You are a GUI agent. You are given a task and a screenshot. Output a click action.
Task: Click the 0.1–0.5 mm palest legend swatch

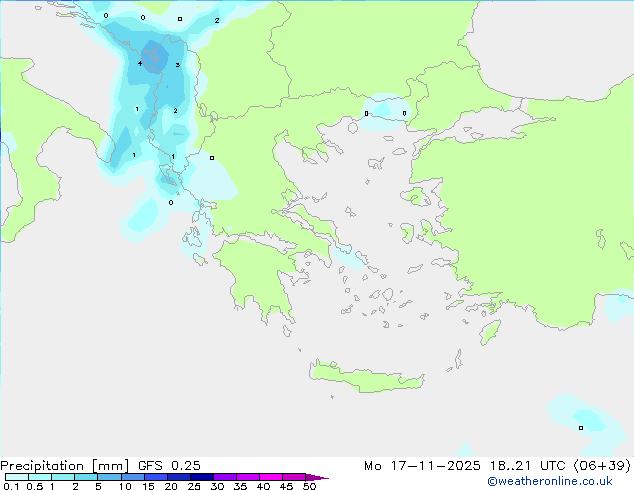17,477
